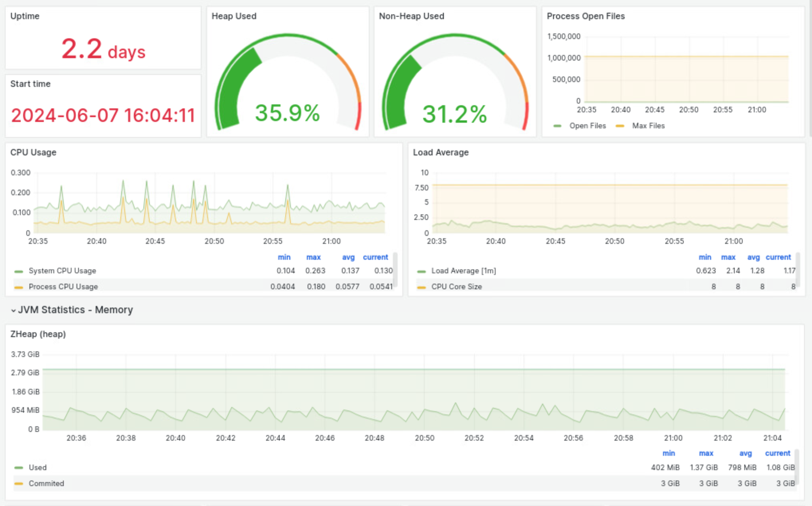
Task: Sort CPU Usage legend by avg column
Action: [x=348, y=257]
